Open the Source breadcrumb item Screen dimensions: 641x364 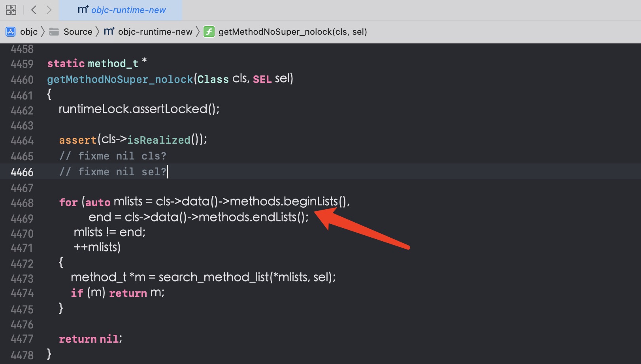pos(78,32)
